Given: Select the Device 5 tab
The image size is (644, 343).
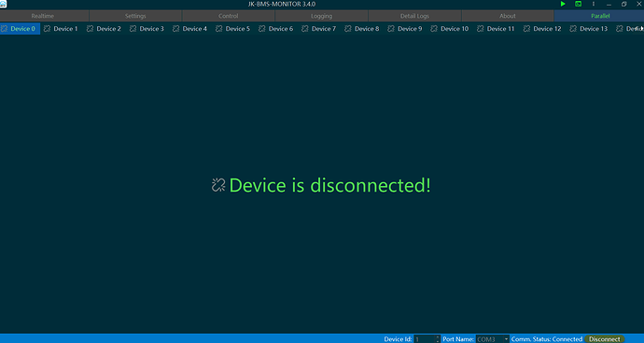Looking at the screenshot, I should point(233,29).
